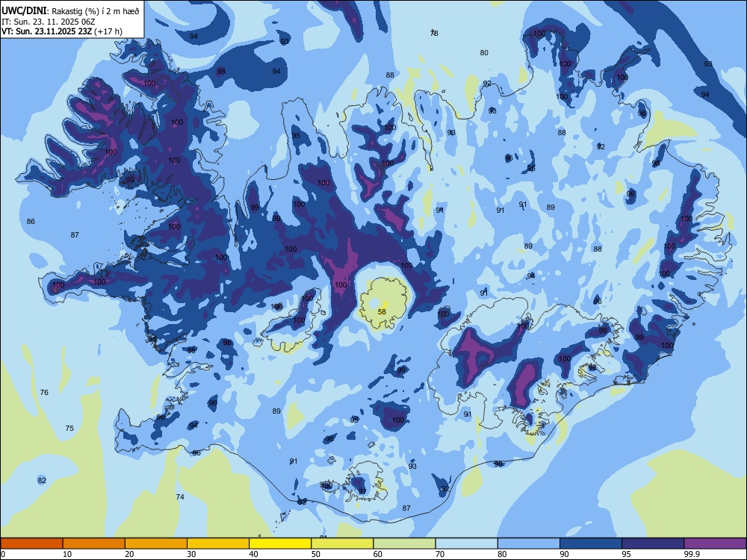Click the '80' humidity value off the north coast
This screenshot has height=560, width=747.
[x=484, y=53]
